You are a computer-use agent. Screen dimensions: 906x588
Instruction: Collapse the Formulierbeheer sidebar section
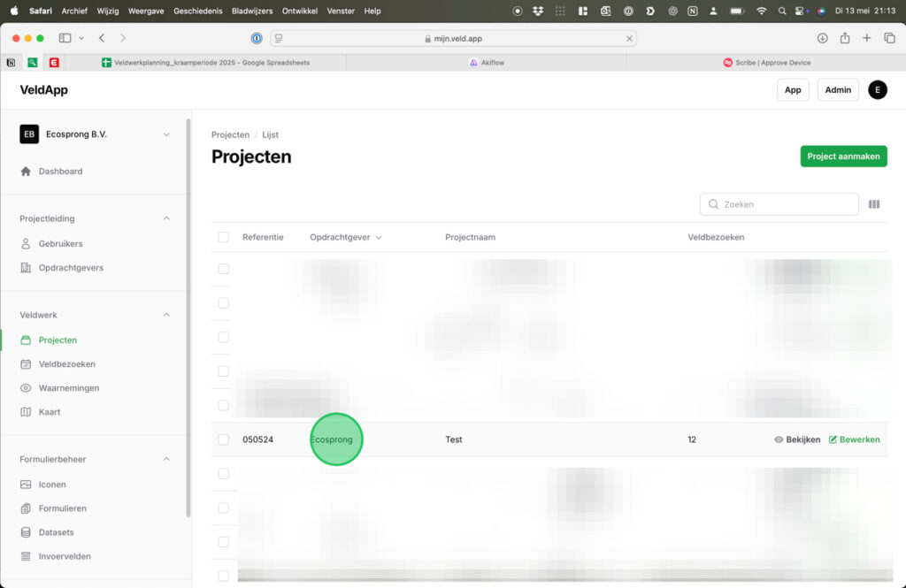point(166,460)
